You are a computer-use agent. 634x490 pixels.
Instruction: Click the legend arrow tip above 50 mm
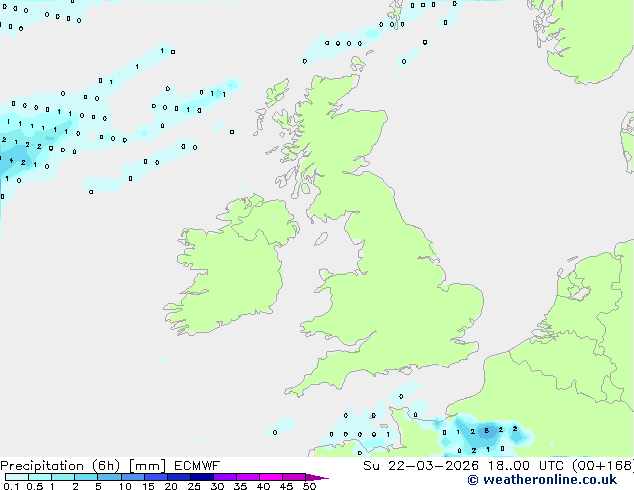(317, 477)
